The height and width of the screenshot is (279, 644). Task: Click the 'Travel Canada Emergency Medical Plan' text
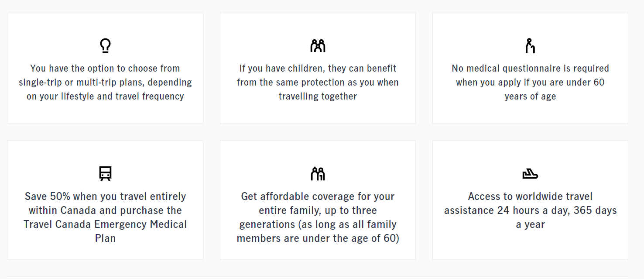tap(105, 231)
